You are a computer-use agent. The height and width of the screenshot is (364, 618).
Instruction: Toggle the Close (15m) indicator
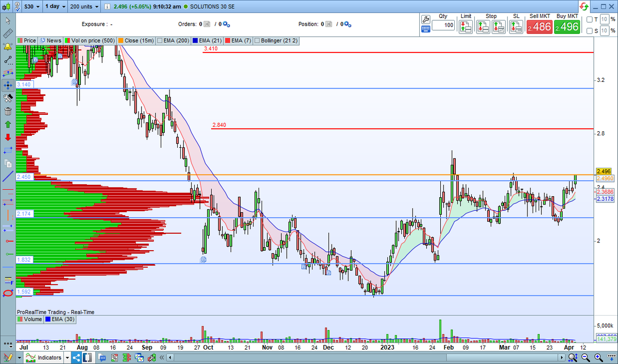[x=136, y=40]
